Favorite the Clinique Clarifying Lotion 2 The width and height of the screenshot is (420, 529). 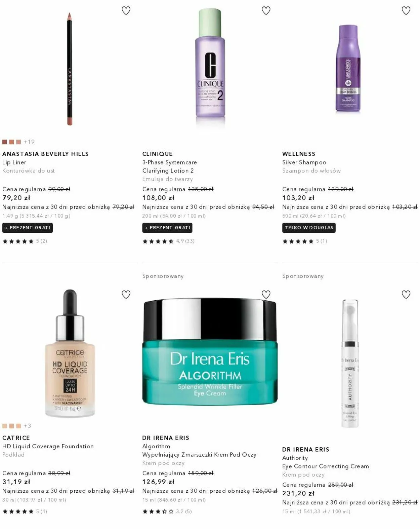pos(266,11)
